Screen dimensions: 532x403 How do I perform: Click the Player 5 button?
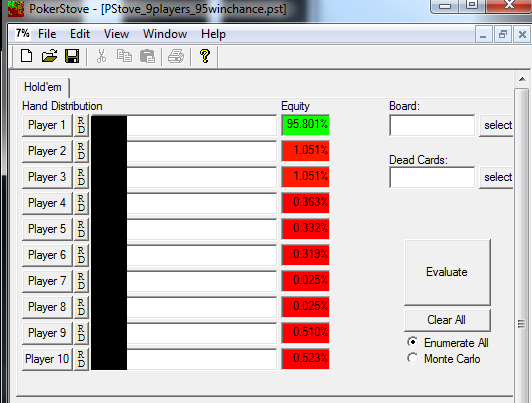(x=47, y=229)
